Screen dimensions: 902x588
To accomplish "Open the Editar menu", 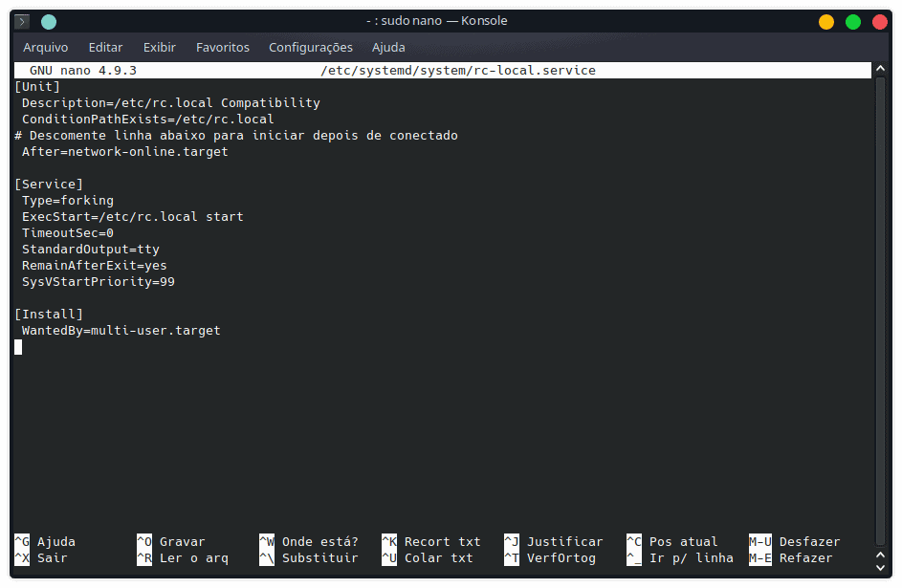I will (x=105, y=48).
